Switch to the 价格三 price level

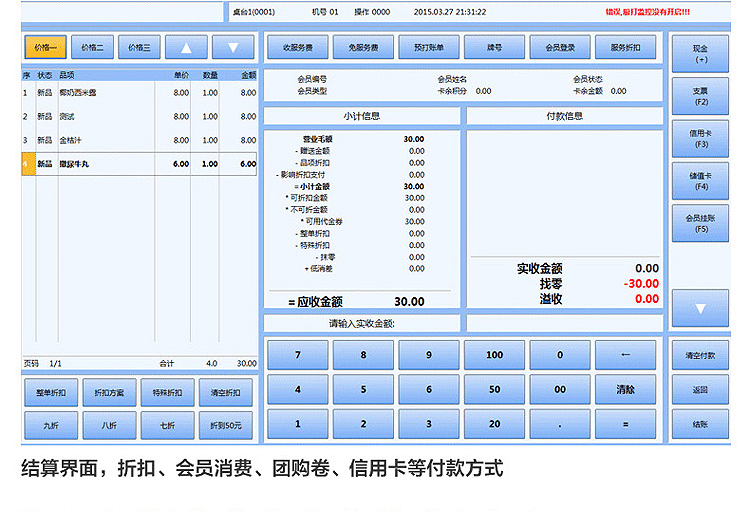pyautogui.click(x=139, y=47)
